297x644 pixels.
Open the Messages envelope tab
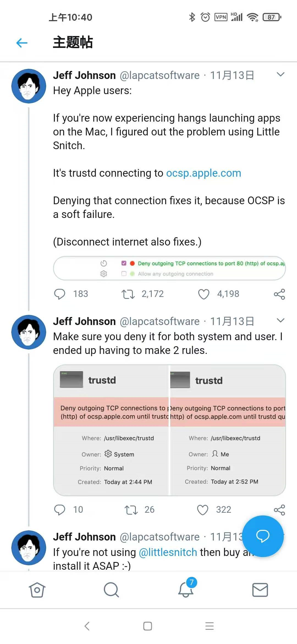260,590
